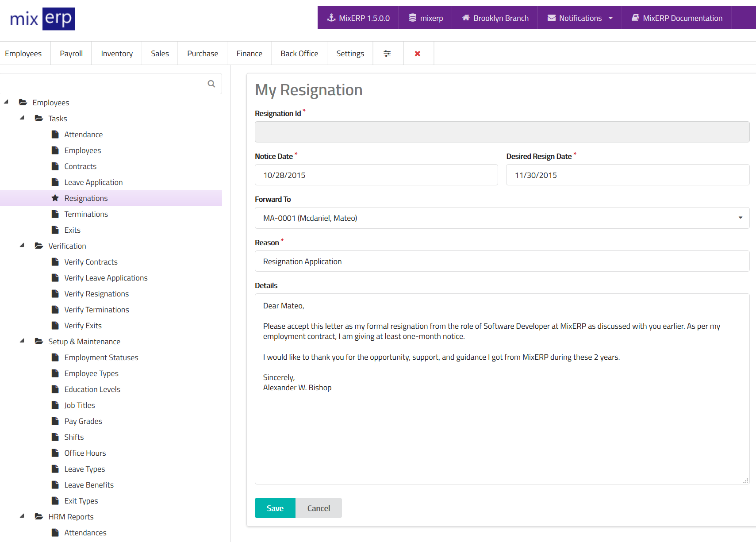756x542 pixels.
Task: Click the file icon beside Job Titles
Action: (x=55, y=405)
